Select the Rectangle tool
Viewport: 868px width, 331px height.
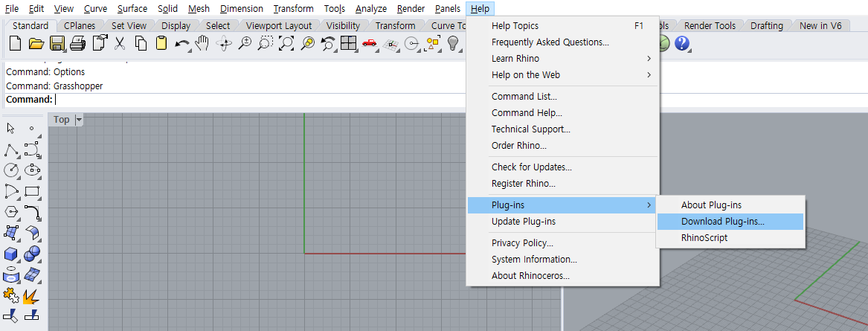[x=32, y=191]
